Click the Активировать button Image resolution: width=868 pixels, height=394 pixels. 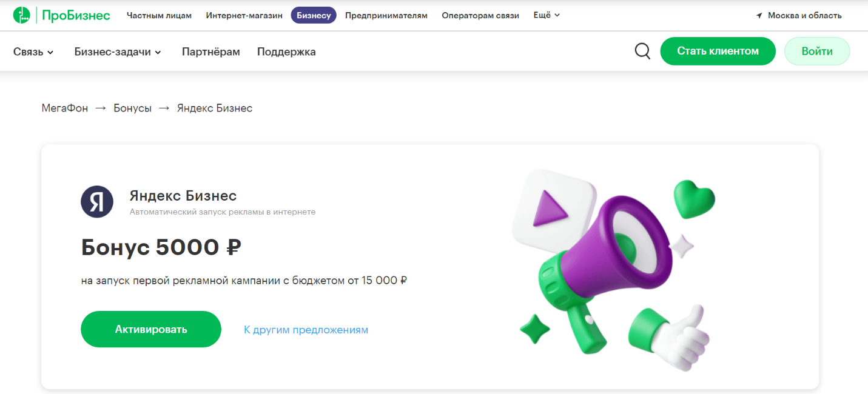[x=151, y=329]
